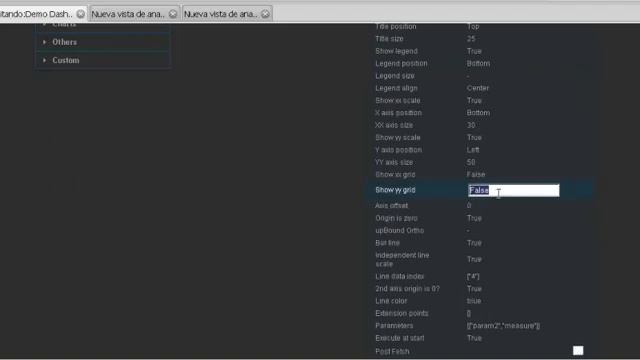The image size is (640, 360).
Task: Select the Show yy grid property label
Action: (395, 190)
